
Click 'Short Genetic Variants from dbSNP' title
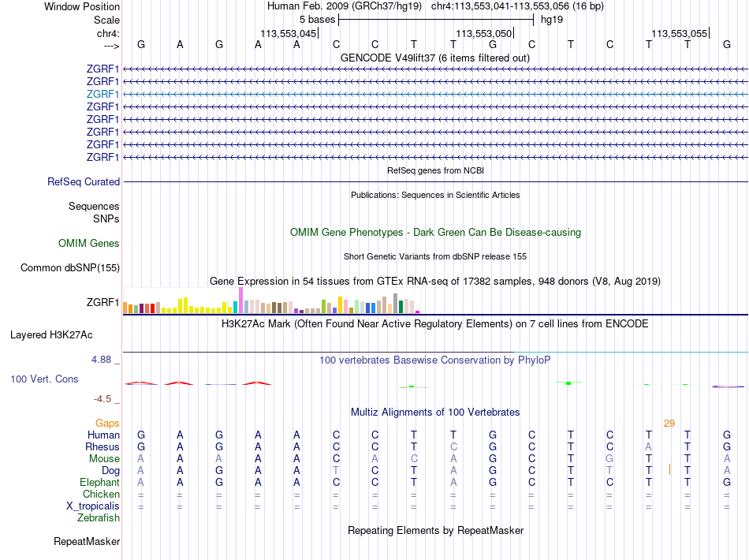point(435,256)
